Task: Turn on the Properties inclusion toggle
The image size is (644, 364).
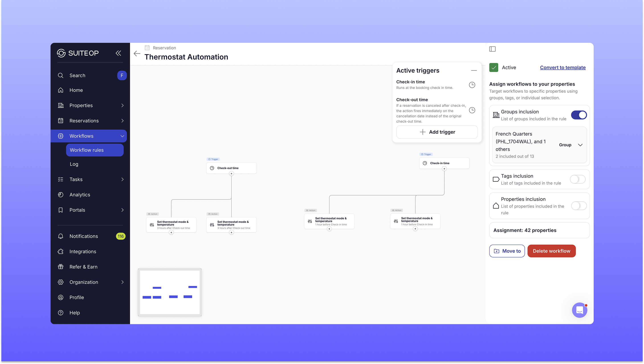Action: click(x=579, y=206)
